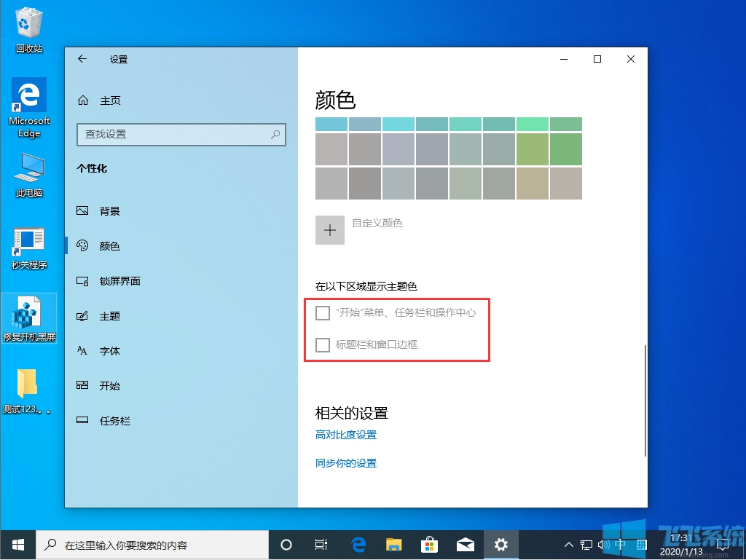Screen dimensions: 746x560
Task: Open the Microsoft Store taskbar icon
Action: pyautogui.click(x=429, y=544)
